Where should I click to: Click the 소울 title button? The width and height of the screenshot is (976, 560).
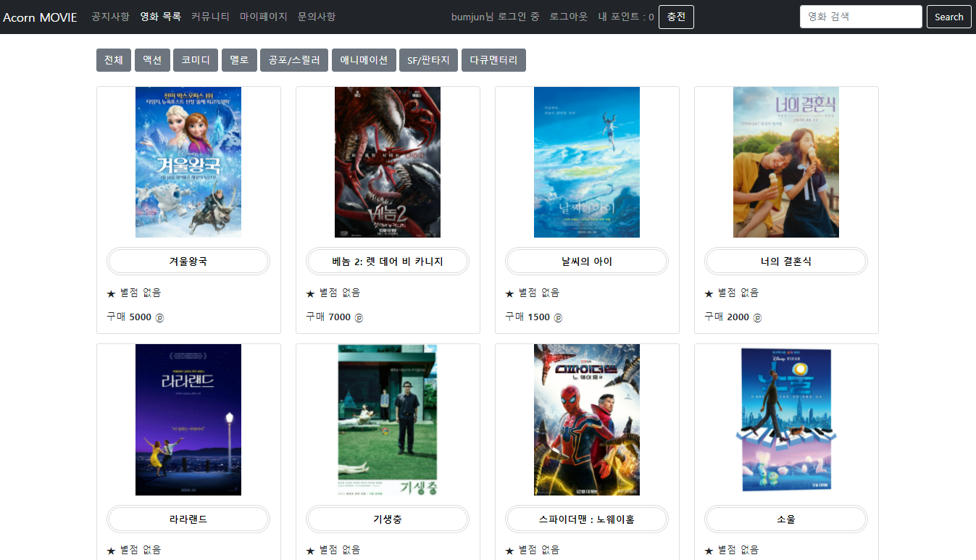[786, 519]
